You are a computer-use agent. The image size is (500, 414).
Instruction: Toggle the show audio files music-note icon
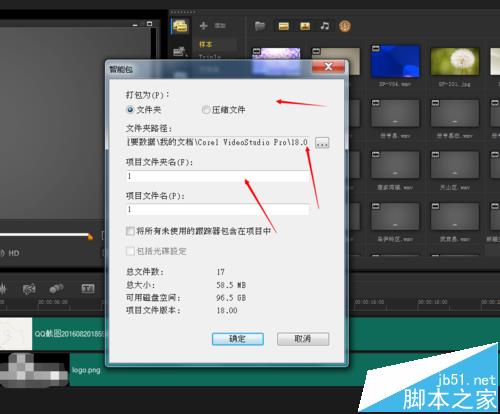click(325, 26)
